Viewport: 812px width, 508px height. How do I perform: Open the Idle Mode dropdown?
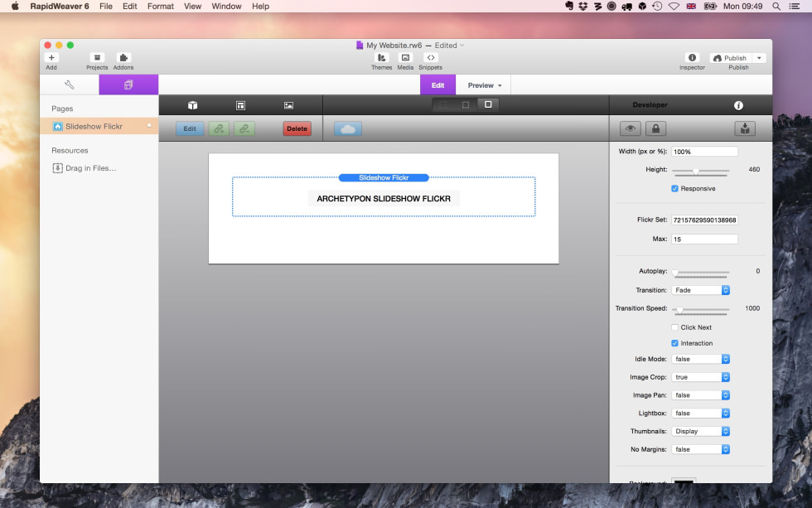701,359
